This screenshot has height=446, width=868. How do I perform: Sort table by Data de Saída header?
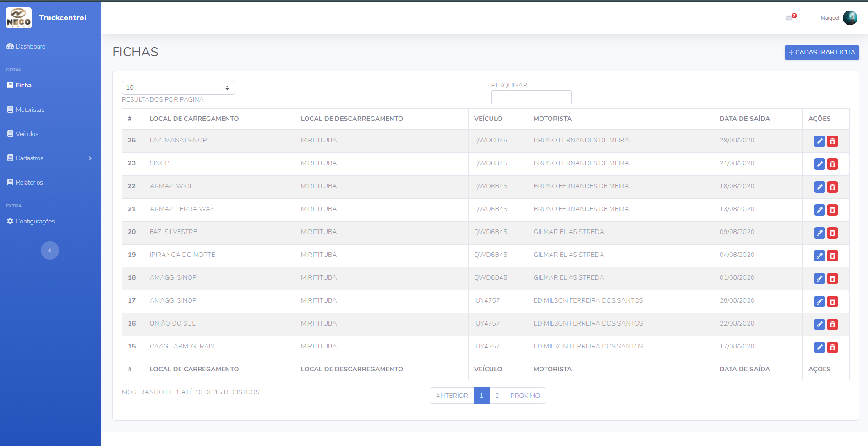(744, 119)
